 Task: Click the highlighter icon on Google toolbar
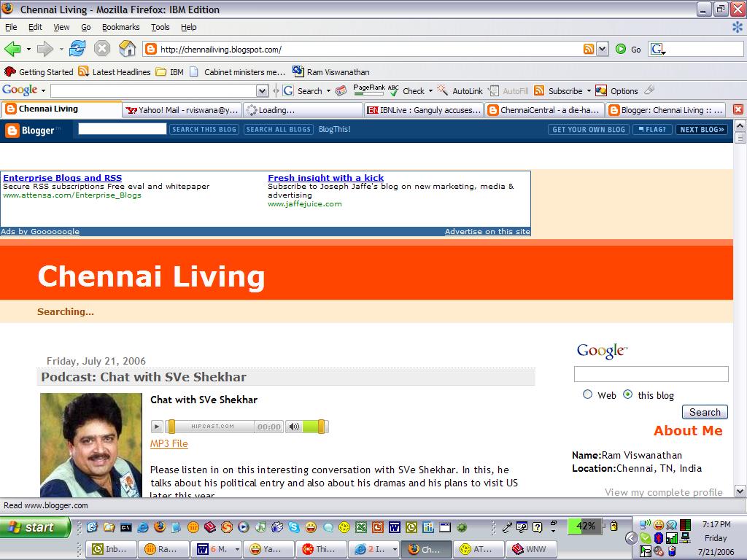coord(649,90)
